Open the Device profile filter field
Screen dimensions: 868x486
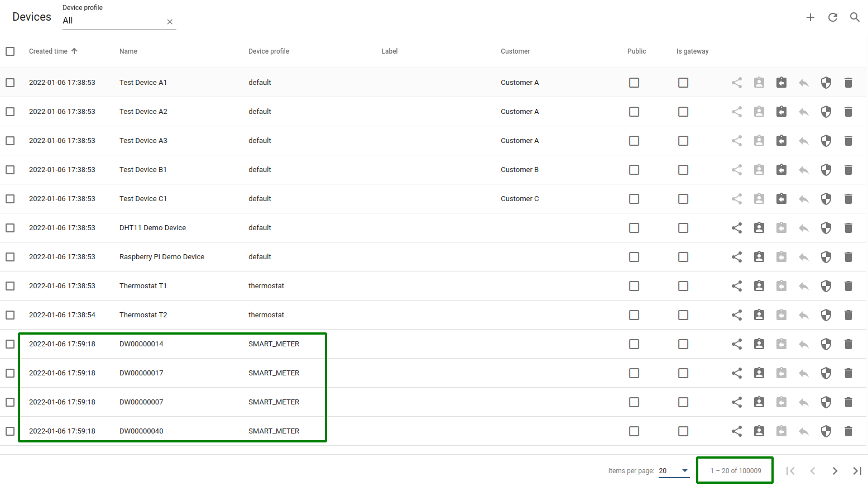(112, 21)
